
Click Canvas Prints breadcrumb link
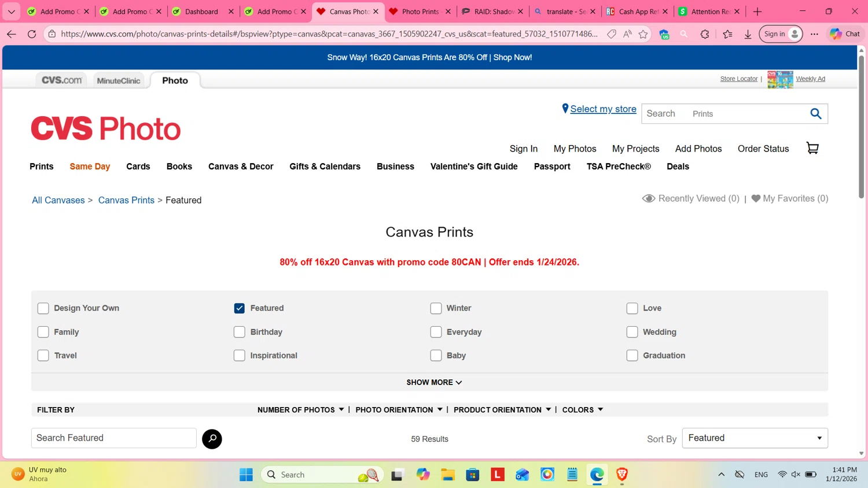126,200
